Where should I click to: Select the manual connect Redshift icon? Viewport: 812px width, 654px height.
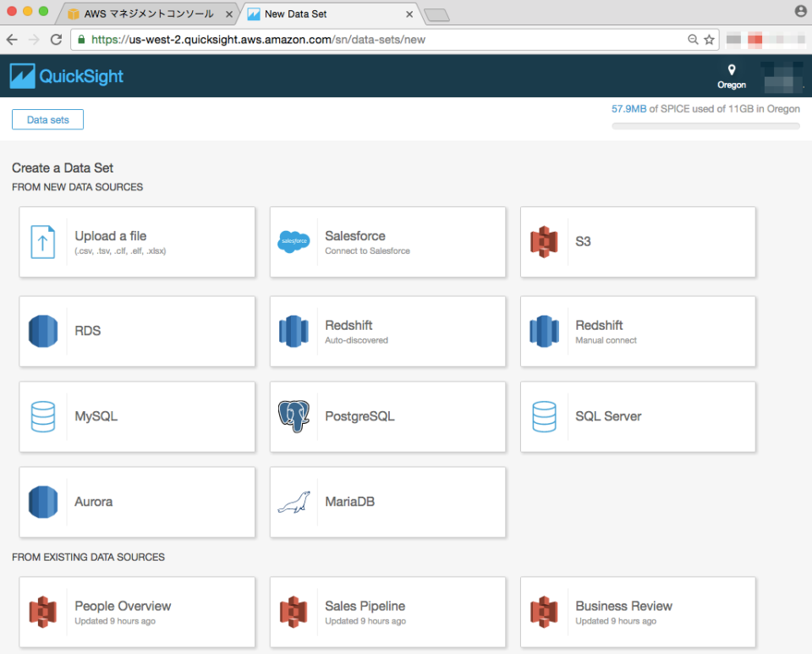coord(546,331)
